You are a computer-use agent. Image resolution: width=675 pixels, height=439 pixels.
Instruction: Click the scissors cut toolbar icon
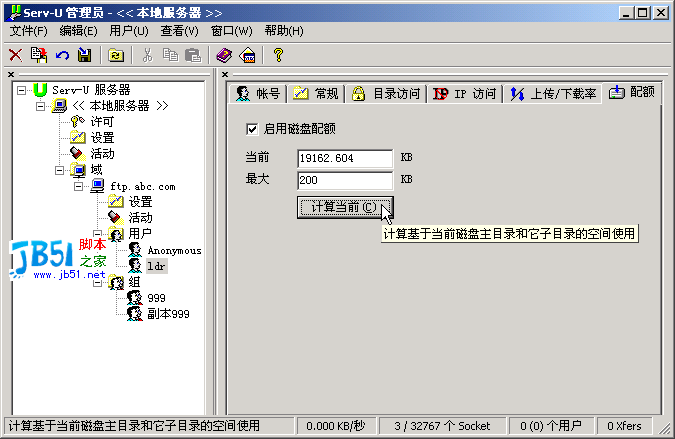coord(148,55)
